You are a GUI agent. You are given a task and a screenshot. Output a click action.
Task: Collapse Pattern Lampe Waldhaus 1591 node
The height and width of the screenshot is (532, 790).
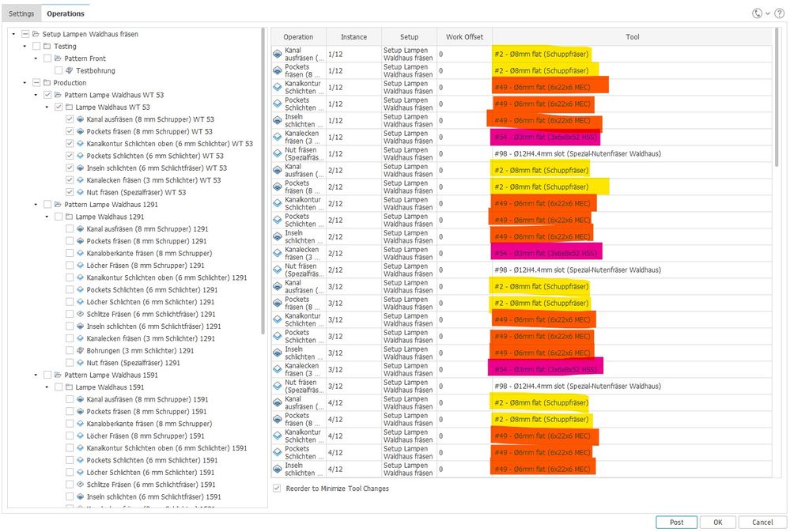pyautogui.click(x=36, y=375)
